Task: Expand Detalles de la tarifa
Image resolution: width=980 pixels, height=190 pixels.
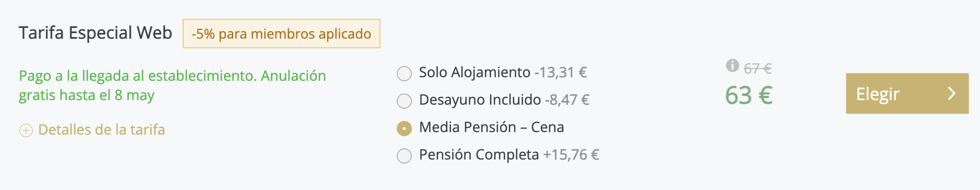Action: (x=101, y=130)
